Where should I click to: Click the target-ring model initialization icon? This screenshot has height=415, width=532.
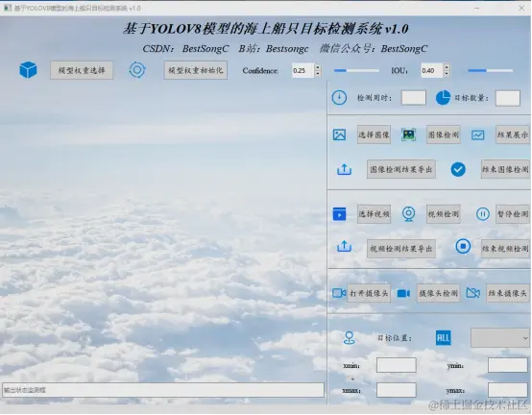(137, 70)
